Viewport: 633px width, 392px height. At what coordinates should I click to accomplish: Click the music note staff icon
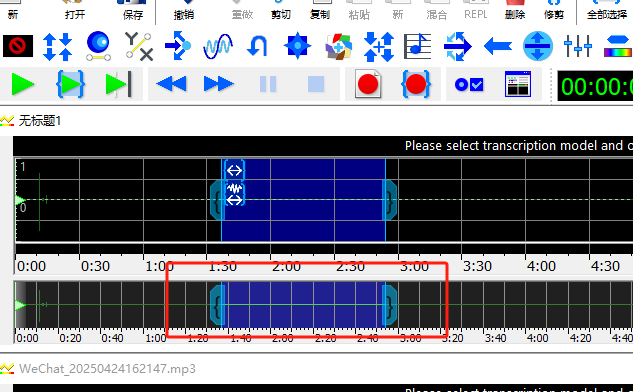pyautogui.click(x=417, y=46)
